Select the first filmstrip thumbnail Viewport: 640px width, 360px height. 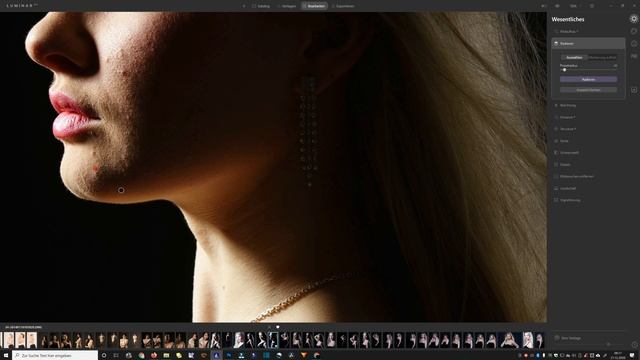[x=9, y=340]
